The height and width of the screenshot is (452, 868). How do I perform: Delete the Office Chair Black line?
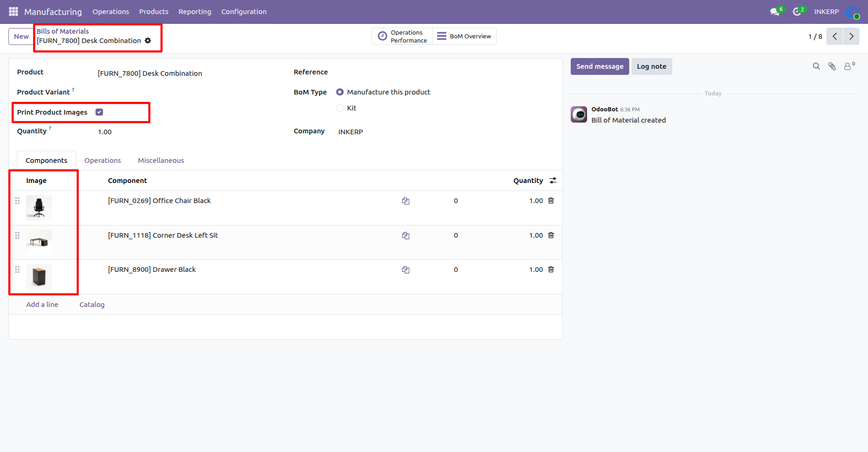[x=551, y=201]
